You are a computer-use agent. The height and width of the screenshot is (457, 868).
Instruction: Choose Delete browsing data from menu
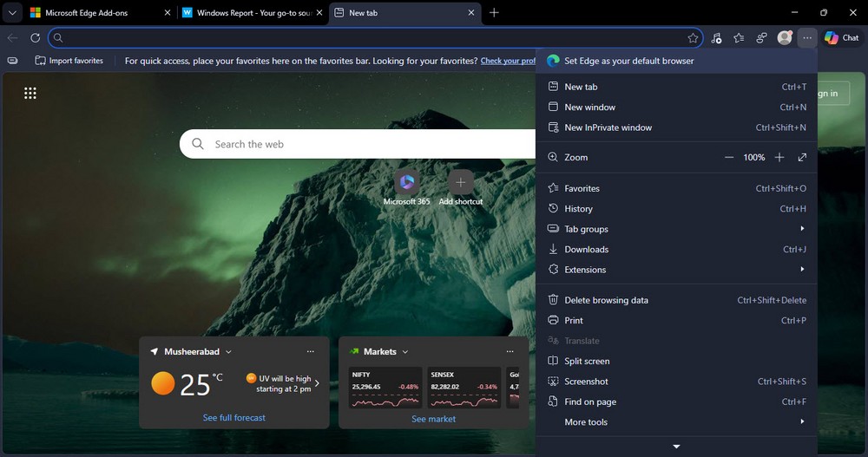pyautogui.click(x=606, y=300)
